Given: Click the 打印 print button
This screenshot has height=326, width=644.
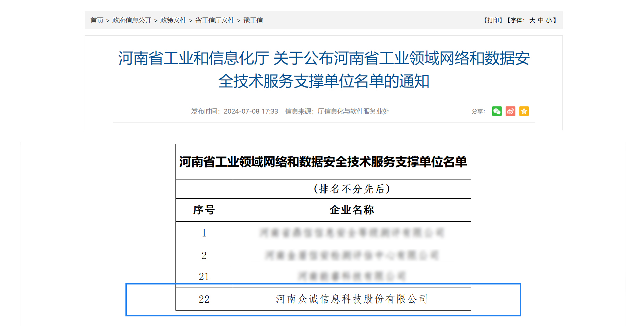Looking at the screenshot, I should [493, 21].
